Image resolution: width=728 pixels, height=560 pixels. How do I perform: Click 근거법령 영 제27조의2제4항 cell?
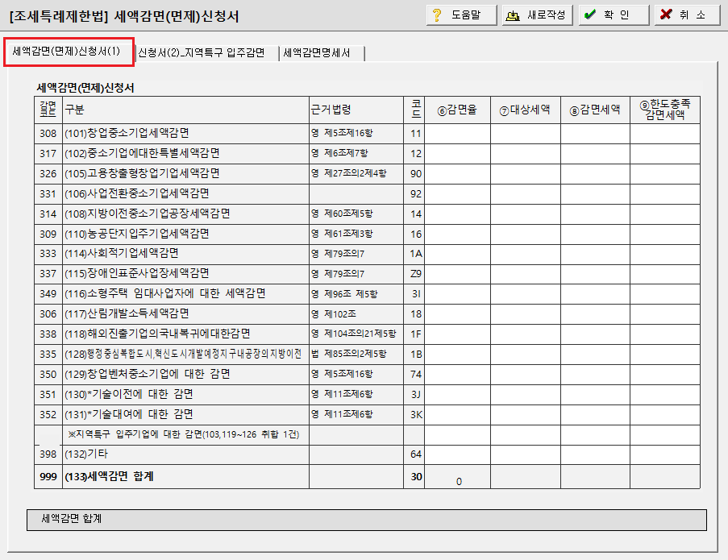click(x=356, y=174)
